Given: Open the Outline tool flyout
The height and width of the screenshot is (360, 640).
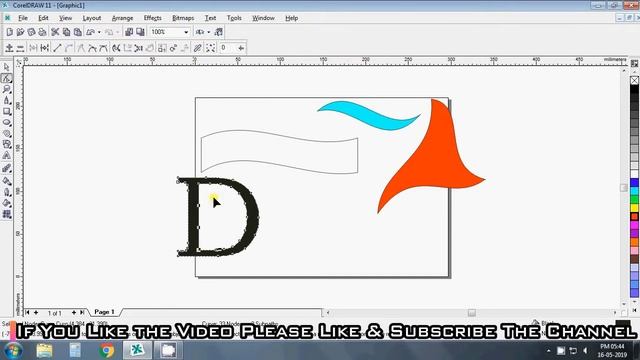Looking at the screenshot, I should click(7, 192).
